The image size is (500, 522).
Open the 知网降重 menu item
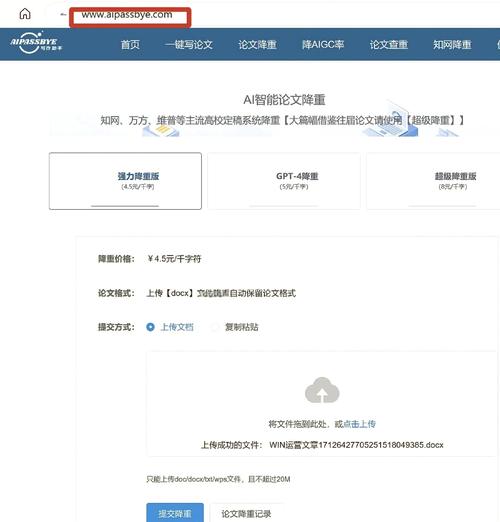(452, 45)
